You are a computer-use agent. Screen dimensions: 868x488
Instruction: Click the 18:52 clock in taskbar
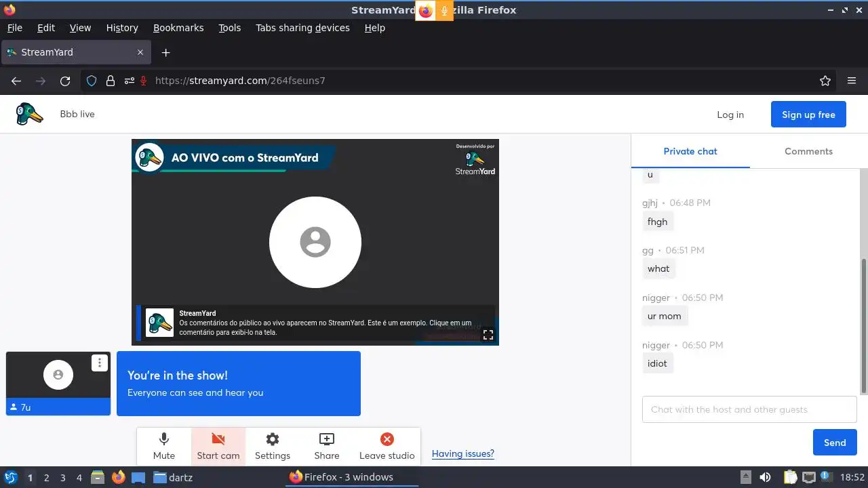coord(852,477)
